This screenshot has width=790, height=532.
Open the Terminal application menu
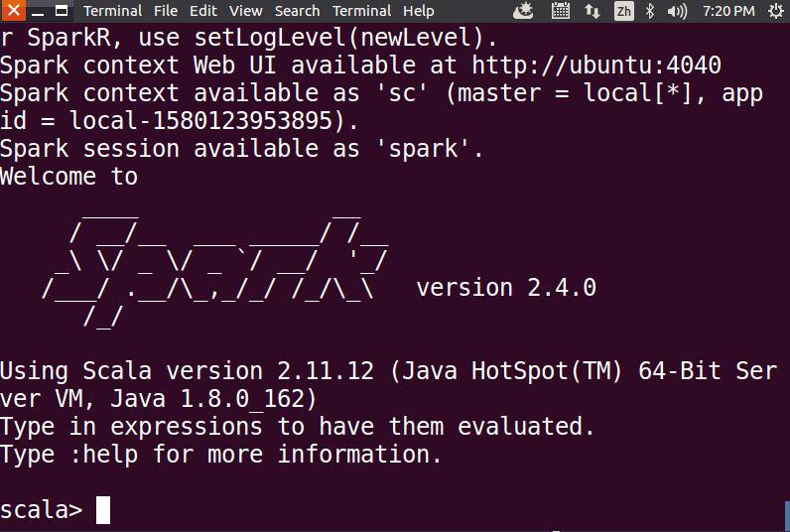tap(112, 11)
